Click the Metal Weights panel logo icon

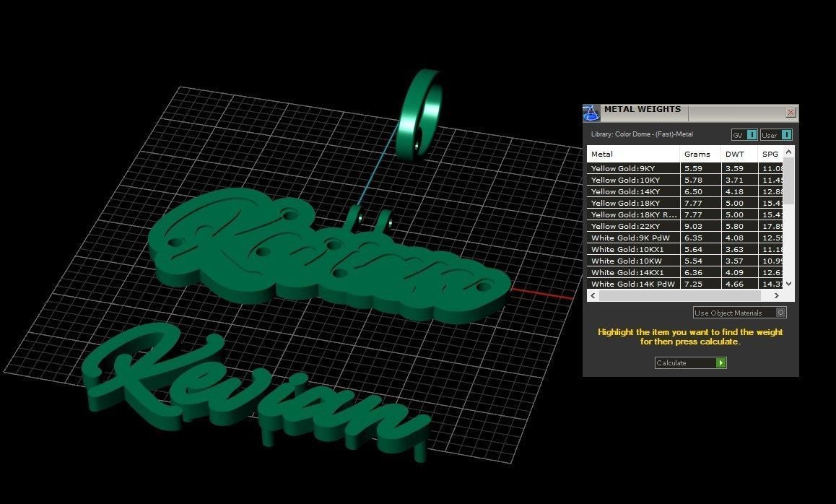tap(591, 113)
